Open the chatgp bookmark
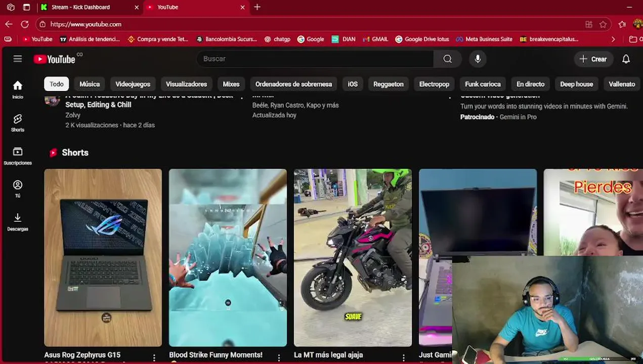Viewport: 643px width, 364px height. [277, 39]
